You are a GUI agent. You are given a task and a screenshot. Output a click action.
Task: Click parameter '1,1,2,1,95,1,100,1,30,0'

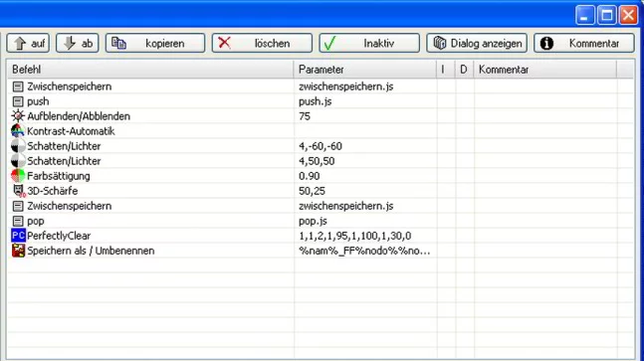[x=355, y=236]
